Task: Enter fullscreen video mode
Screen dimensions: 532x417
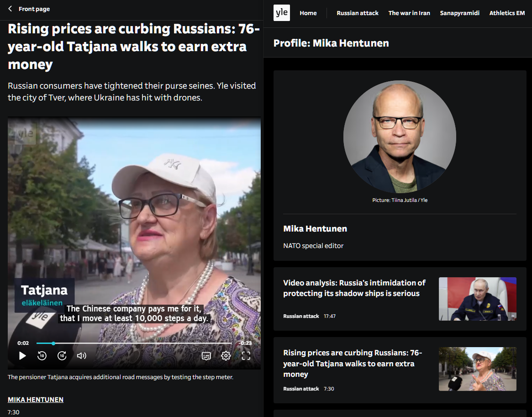Action: tap(246, 356)
